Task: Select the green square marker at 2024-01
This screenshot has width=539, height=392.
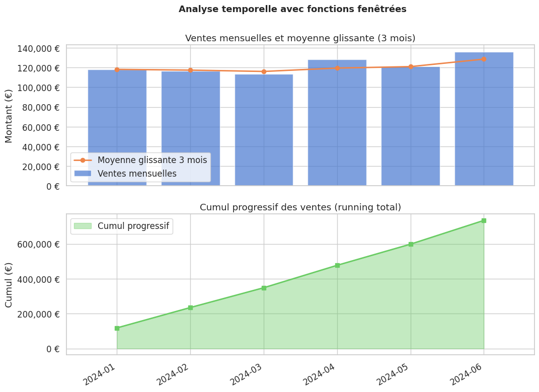Action: [x=117, y=328]
